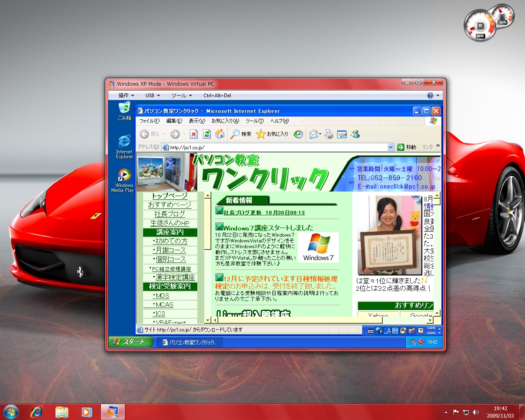Go to Home page via house icon
The height and width of the screenshot is (420, 525).
pos(220,134)
